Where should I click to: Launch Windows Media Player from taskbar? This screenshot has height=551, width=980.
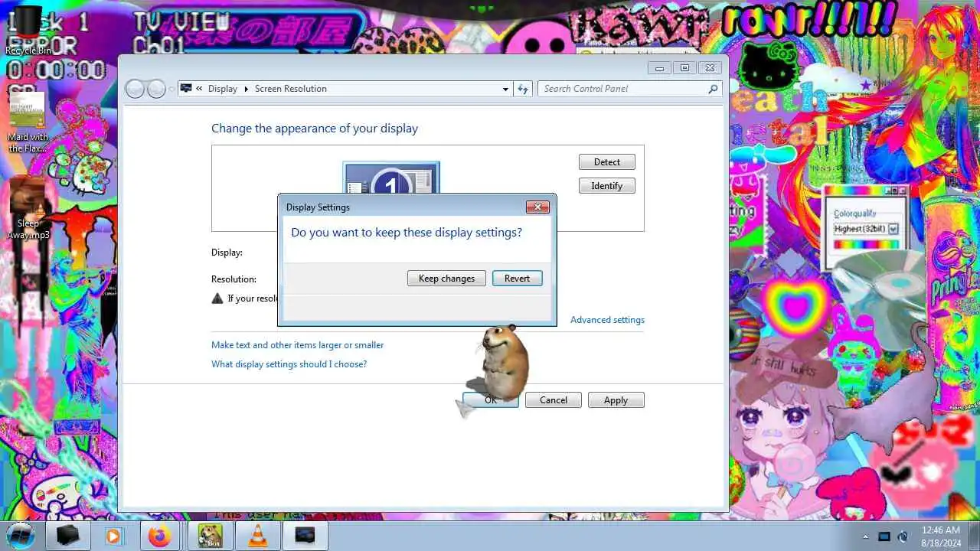(113, 536)
